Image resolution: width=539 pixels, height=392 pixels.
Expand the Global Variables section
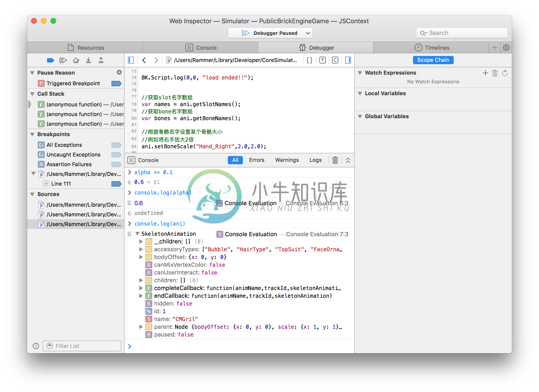click(x=361, y=116)
